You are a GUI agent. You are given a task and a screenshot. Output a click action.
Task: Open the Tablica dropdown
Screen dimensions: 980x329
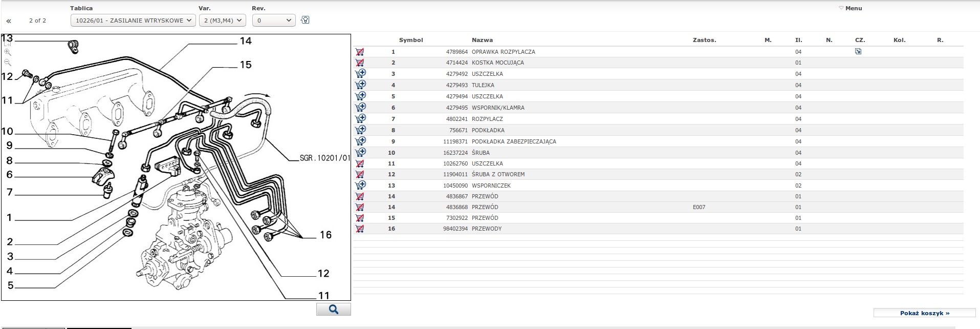tap(133, 20)
